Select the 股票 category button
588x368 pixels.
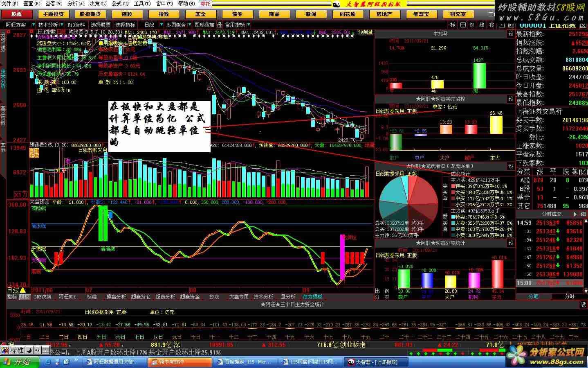click(x=17, y=14)
